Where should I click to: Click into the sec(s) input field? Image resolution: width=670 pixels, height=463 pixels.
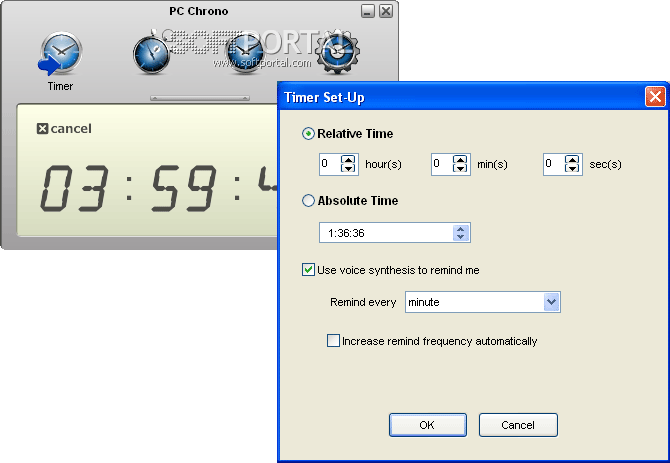[554, 164]
